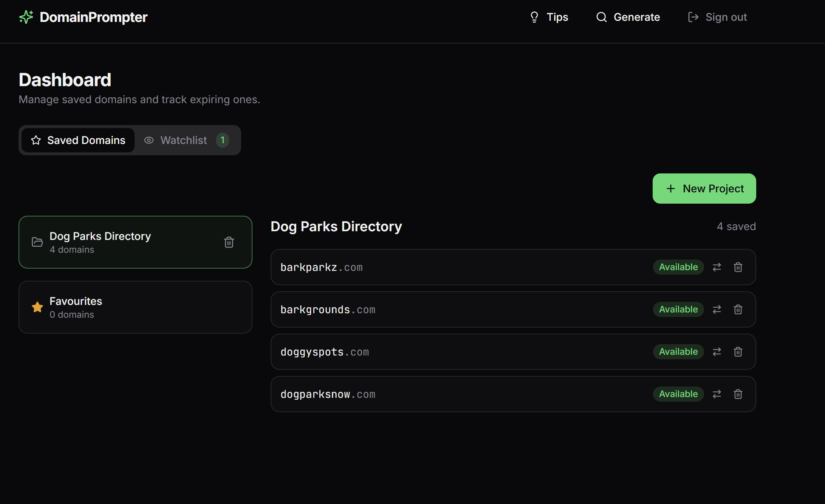Create a New Project
This screenshot has height=504, width=825.
pyautogui.click(x=704, y=188)
